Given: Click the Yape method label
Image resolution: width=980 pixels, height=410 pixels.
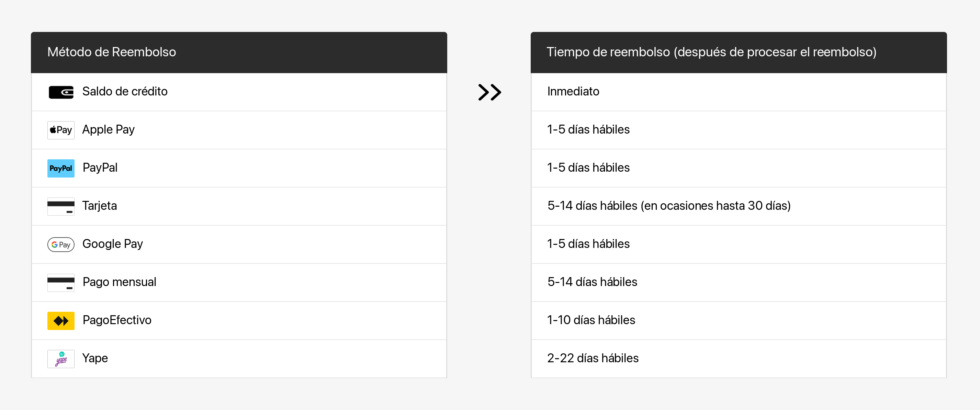Looking at the screenshot, I should (95, 358).
